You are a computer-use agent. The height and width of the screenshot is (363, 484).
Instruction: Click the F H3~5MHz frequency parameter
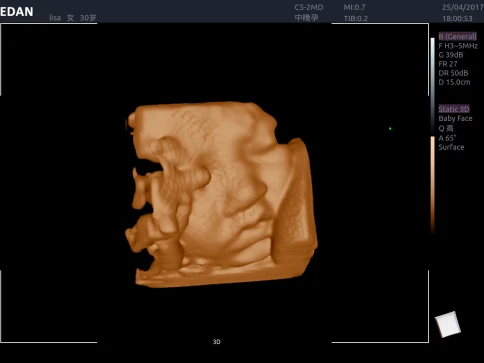pos(458,46)
